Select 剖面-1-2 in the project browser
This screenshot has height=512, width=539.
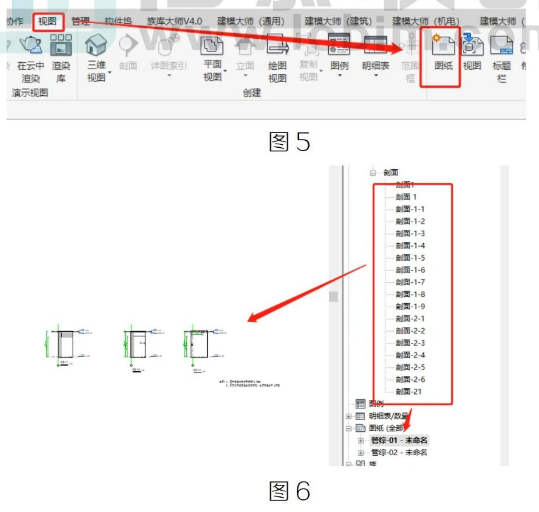[410, 221]
